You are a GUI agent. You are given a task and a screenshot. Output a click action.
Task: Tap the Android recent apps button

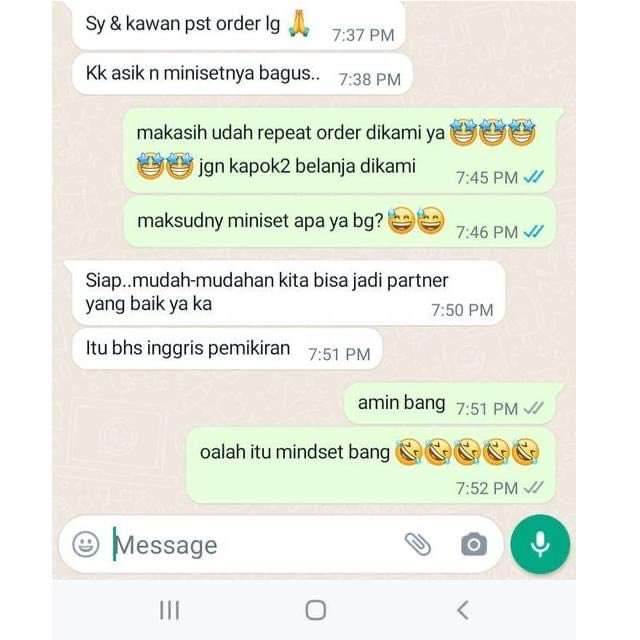(169, 610)
